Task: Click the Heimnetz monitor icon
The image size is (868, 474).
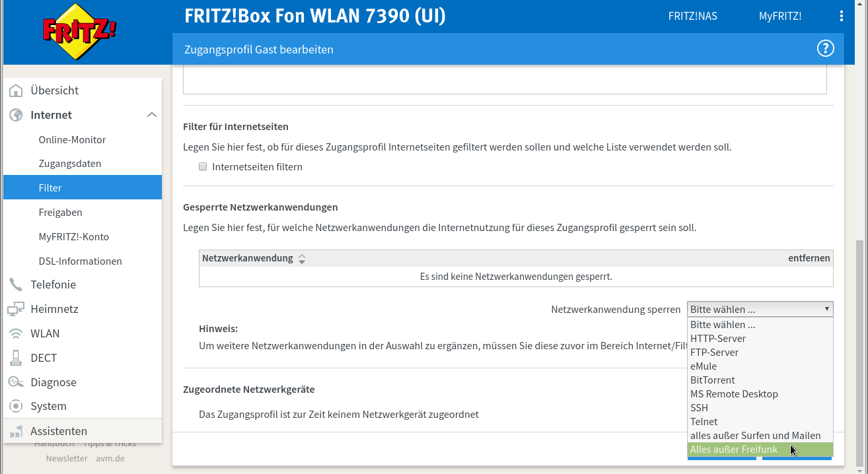Action: (x=16, y=309)
